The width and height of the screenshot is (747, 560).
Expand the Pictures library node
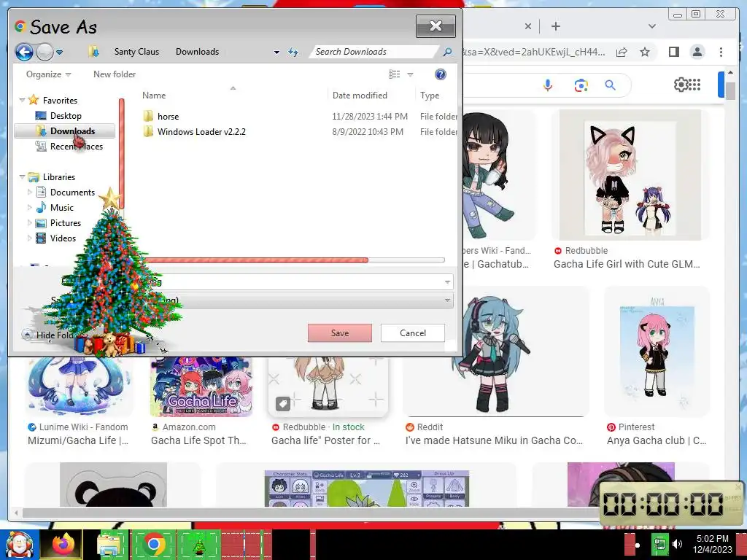coord(29,223)
